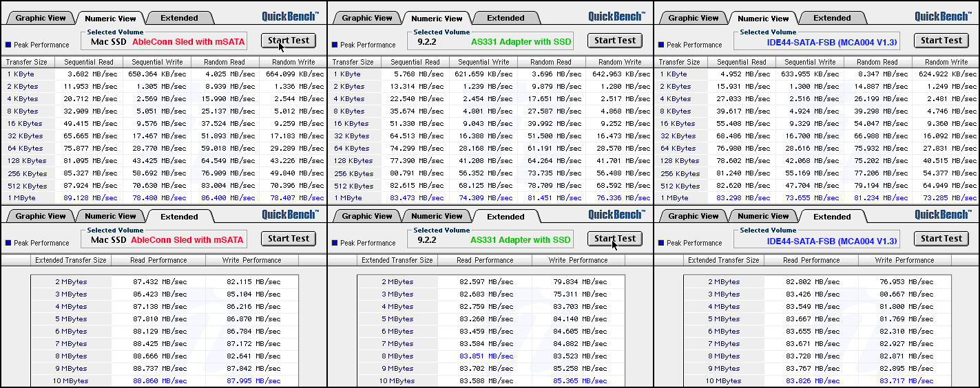Click Selected Volume field in AbleConn numeric panel
Image resolution: width=980 pixels, height=388 pixels.
coord(164,41)
